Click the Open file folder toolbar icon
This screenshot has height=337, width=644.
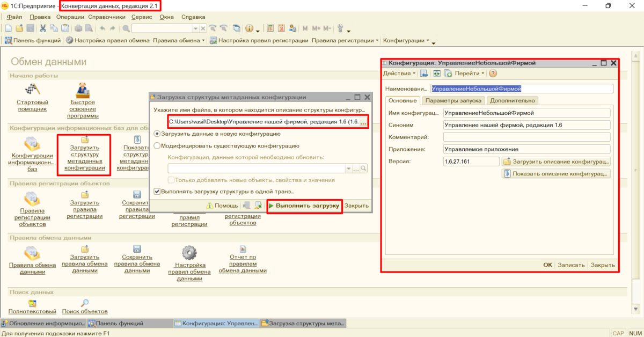(19, 28)
